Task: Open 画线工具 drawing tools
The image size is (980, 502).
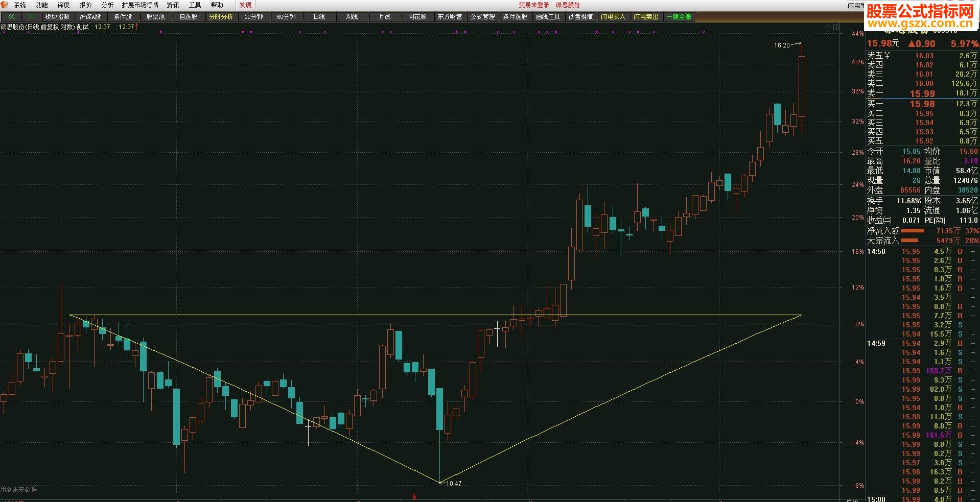Action: tap(548, 17)
